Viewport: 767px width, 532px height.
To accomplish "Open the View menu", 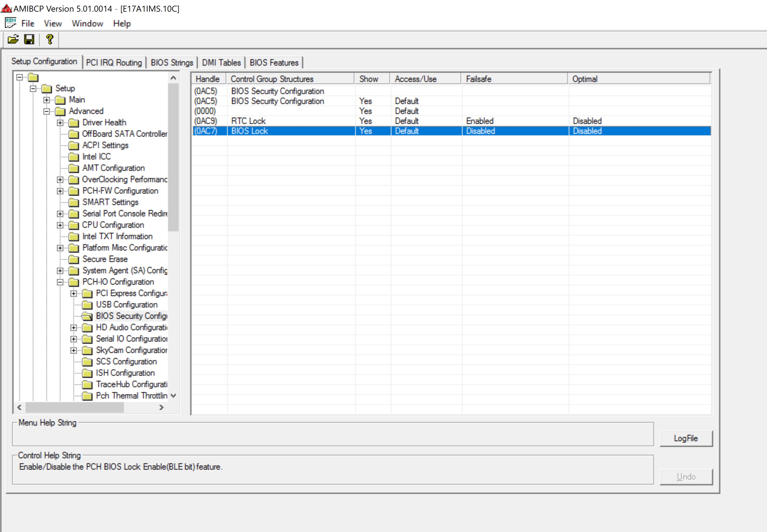I will pyautogui.click(x=53, y=24).
